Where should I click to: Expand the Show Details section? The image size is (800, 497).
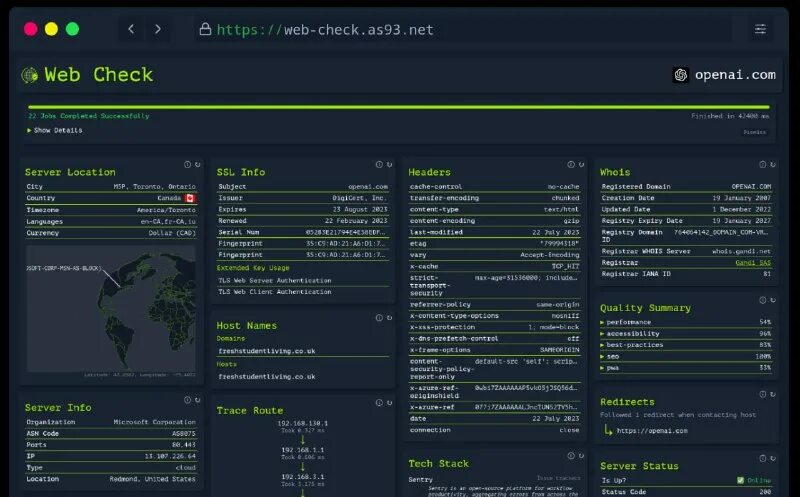pos(55,130)
